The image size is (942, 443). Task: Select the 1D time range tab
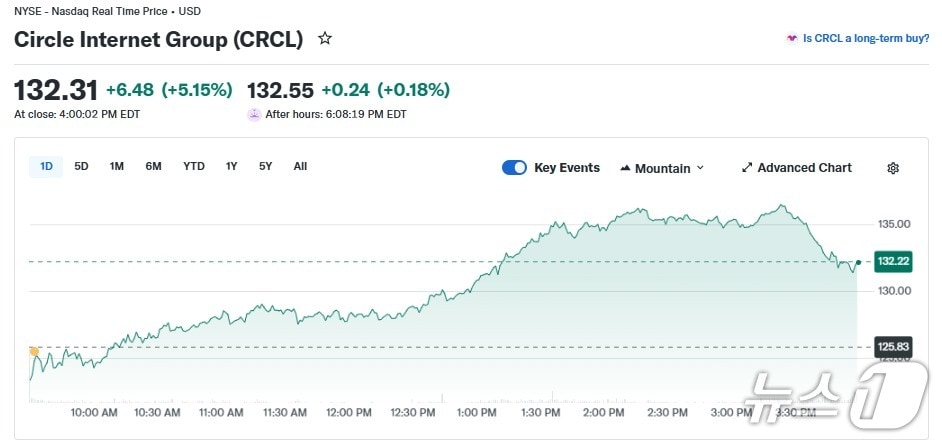coord(46,166)
